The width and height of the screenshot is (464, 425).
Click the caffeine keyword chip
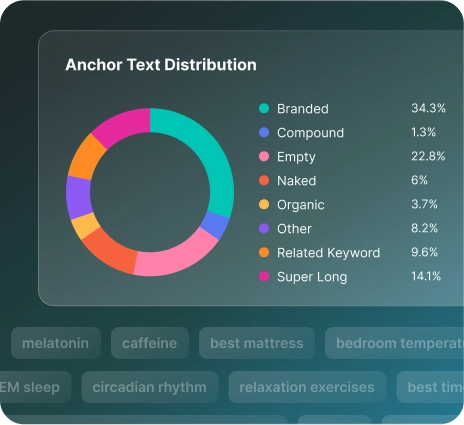pos(150,343)
